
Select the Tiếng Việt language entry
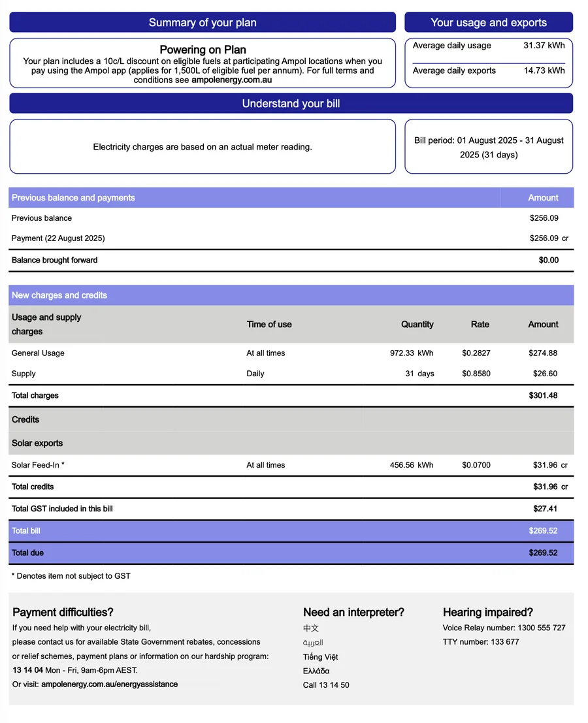[321, 657]
